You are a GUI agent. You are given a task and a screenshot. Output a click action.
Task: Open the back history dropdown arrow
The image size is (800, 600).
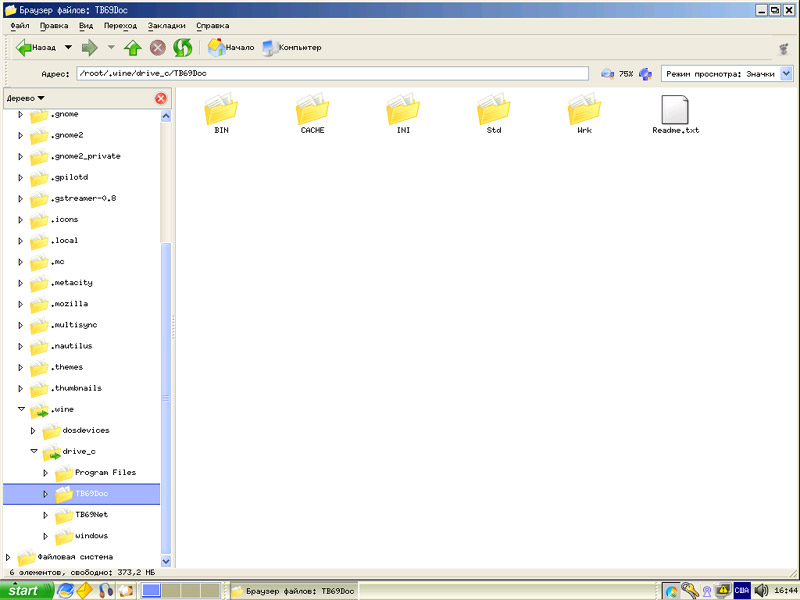coord(68,47)
